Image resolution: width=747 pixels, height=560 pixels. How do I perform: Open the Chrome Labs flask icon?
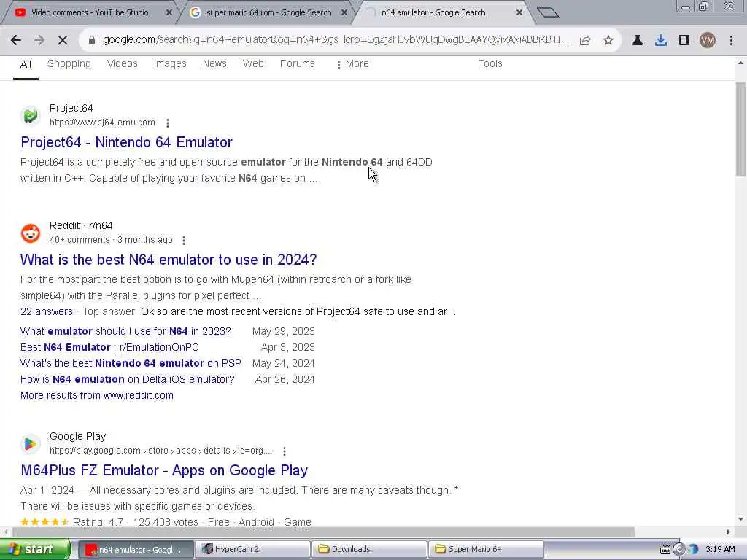pyautogui.click(x=638, y=41)
